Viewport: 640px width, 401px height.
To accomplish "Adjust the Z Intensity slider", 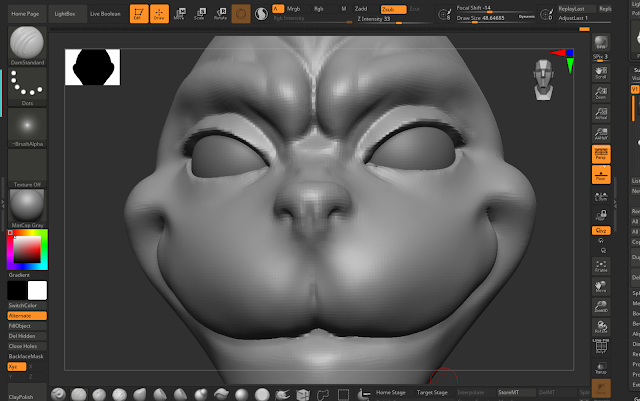I will (x=393, y=20).
